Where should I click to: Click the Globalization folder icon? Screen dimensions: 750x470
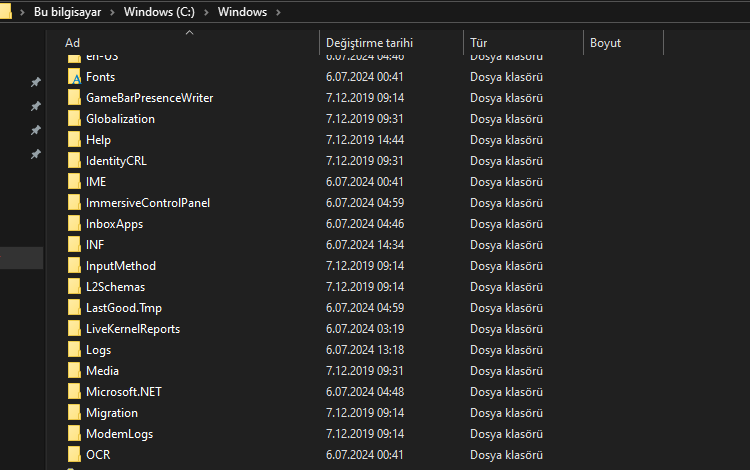tap(75, 119)
